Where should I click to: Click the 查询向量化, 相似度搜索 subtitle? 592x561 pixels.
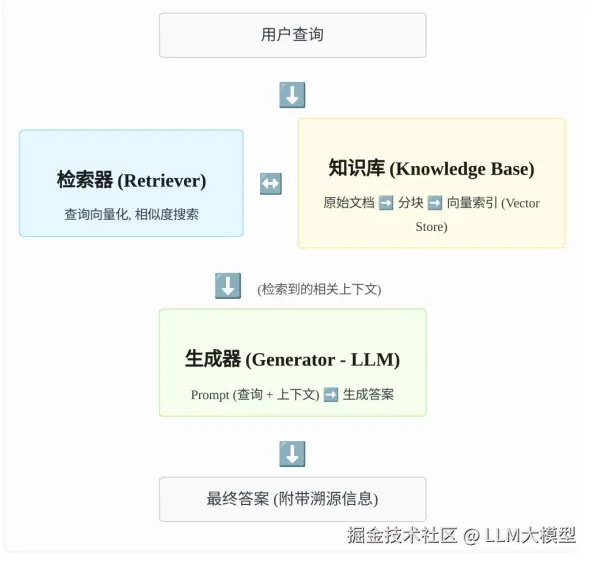pos(131,214)
